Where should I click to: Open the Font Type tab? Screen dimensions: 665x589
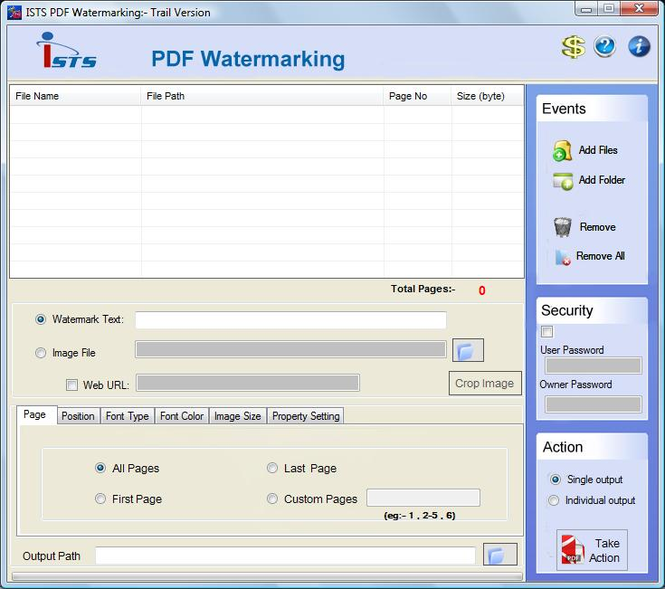127,416
